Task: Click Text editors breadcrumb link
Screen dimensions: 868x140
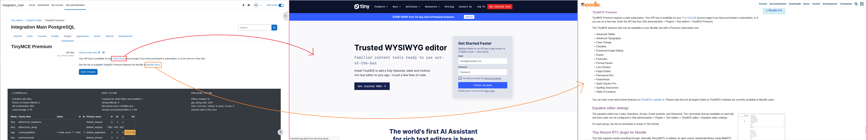Action: pos(17,20)
